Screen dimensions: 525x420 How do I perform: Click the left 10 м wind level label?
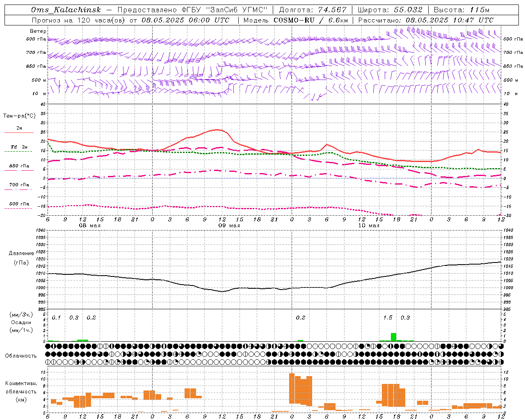click(40, 94)
